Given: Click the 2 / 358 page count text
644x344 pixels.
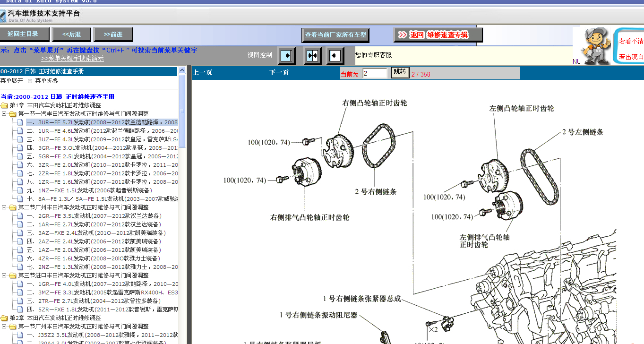Looking at the screenshot, I should [421, 74].
